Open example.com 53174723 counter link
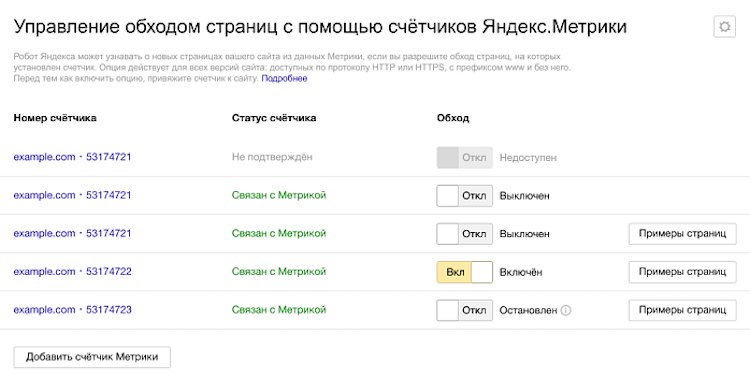Image resolution: width=750 pixels, height=379 pixels. 72,310
